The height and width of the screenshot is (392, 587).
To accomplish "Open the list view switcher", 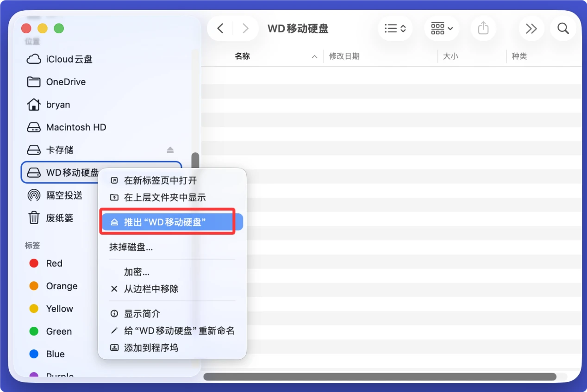I will pyautogui.click(x=395, y=29).
